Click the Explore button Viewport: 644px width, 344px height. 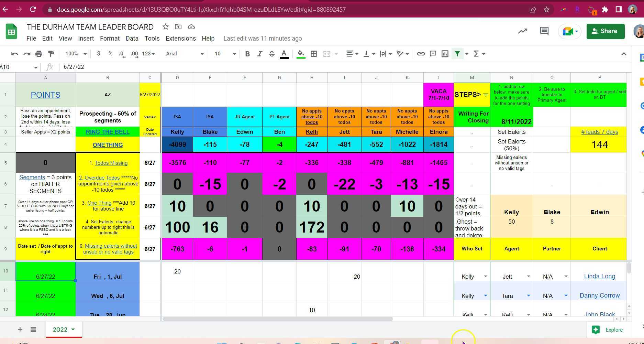pos(608,330)
